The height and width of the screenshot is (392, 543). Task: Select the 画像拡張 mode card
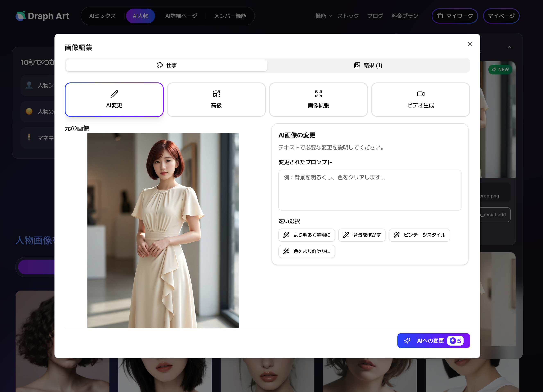pyautogui.click(x=318, y=99)
